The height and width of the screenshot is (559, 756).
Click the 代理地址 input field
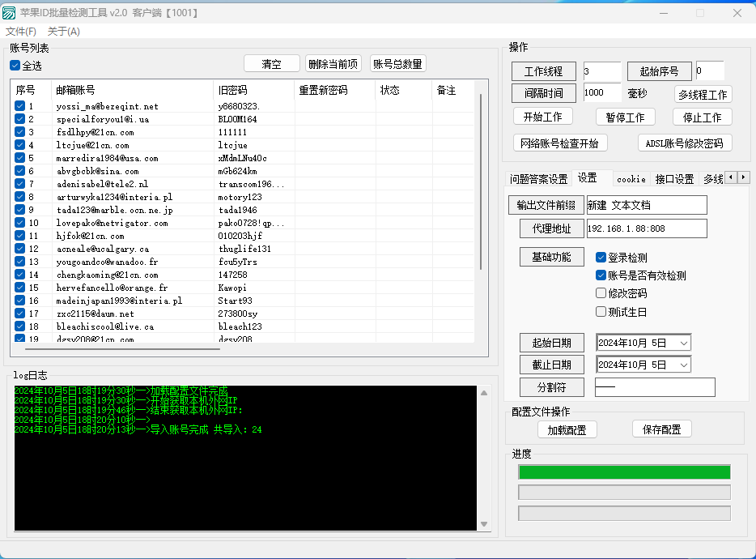[646, 228]
